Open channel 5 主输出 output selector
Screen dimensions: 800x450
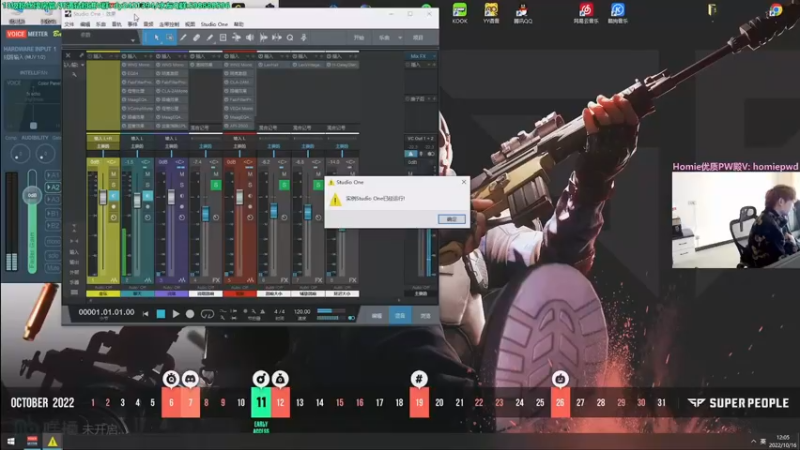point(239,146)
